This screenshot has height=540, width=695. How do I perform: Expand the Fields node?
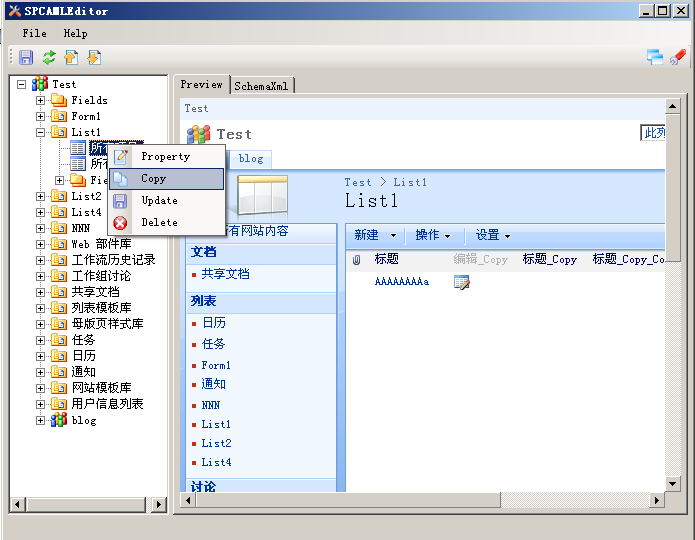(40, 100)
